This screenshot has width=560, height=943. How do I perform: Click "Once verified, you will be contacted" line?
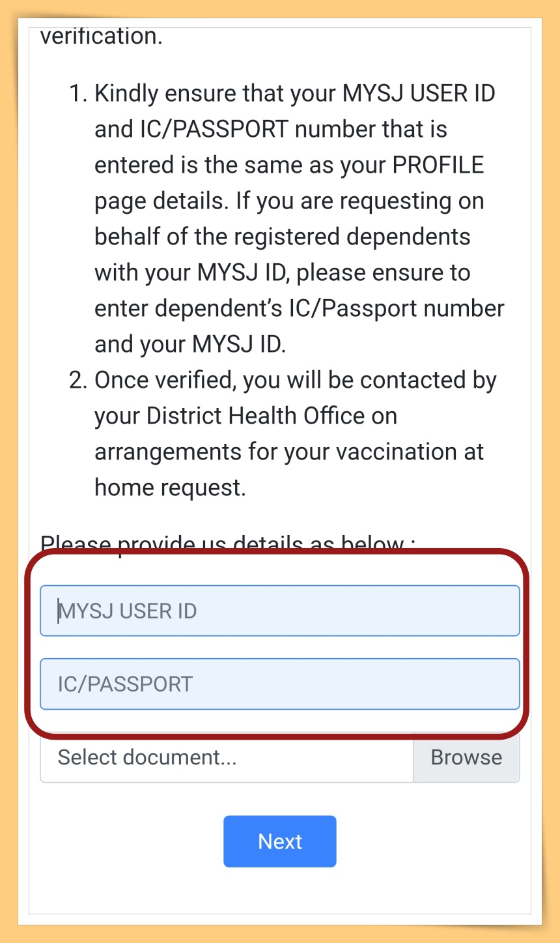296,381
